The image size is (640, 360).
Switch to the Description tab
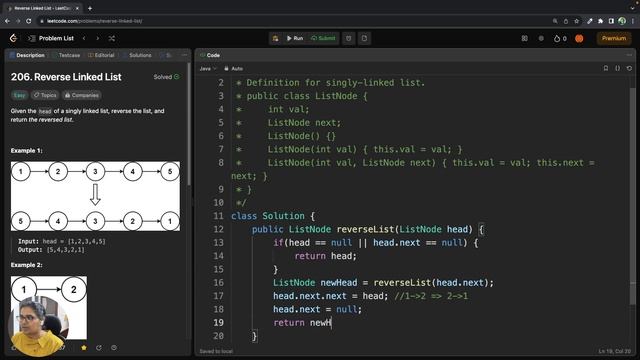(x=27, y=55)
